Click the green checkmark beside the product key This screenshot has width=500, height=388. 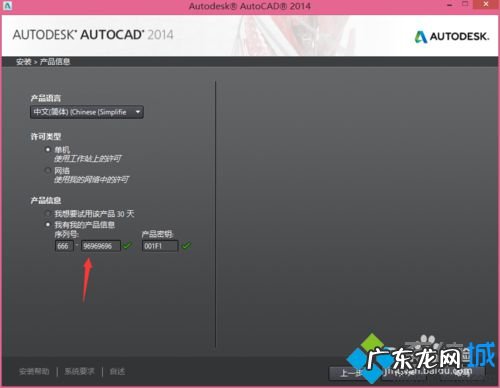click(x=186, y=246)
